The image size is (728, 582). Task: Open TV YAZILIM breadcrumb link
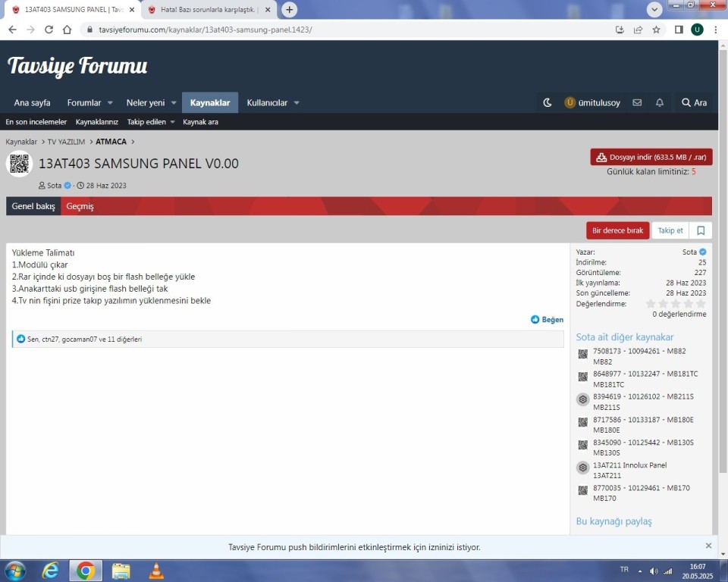pos(67,142)
